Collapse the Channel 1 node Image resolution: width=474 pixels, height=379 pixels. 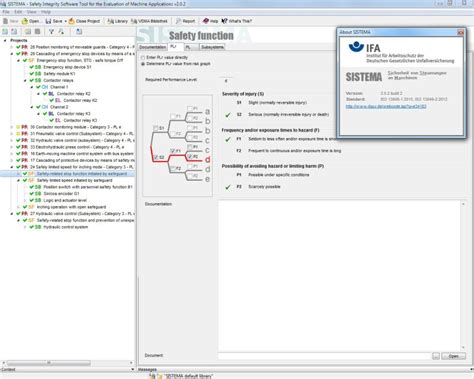[32, 87]
